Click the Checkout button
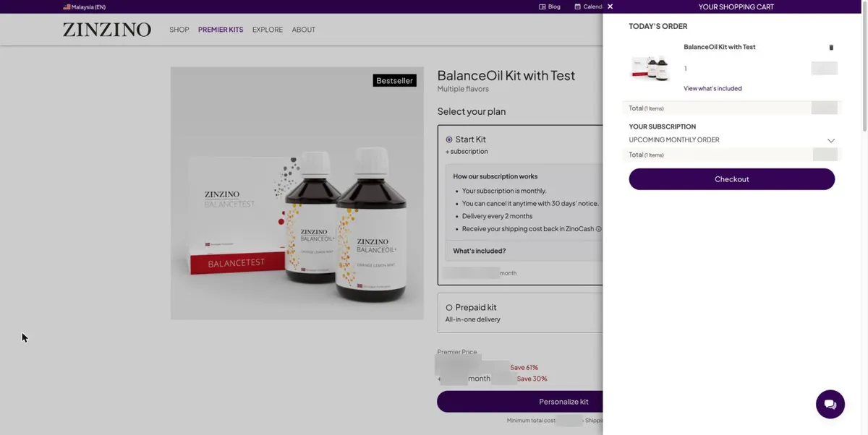 click(732, 179)
